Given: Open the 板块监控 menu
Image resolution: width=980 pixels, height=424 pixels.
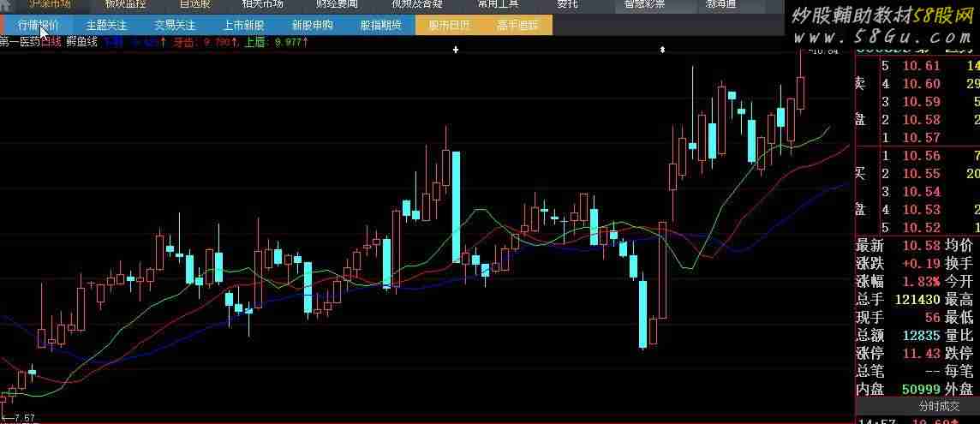Looking at the screenshot, I should [125, 3].
